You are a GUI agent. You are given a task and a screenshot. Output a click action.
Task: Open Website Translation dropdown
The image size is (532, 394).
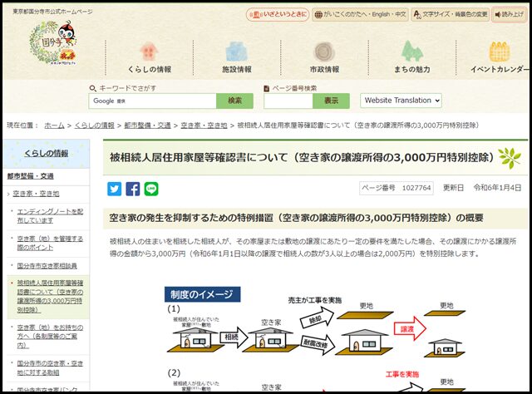pyautogui.click(x=401, y=101)
